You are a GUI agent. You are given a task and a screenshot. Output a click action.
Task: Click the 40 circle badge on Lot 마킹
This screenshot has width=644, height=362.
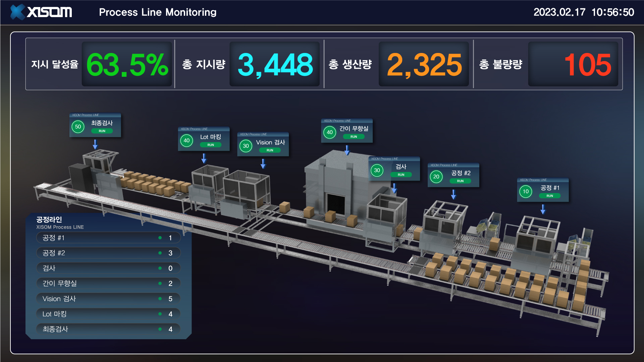(x=186, y=140)
